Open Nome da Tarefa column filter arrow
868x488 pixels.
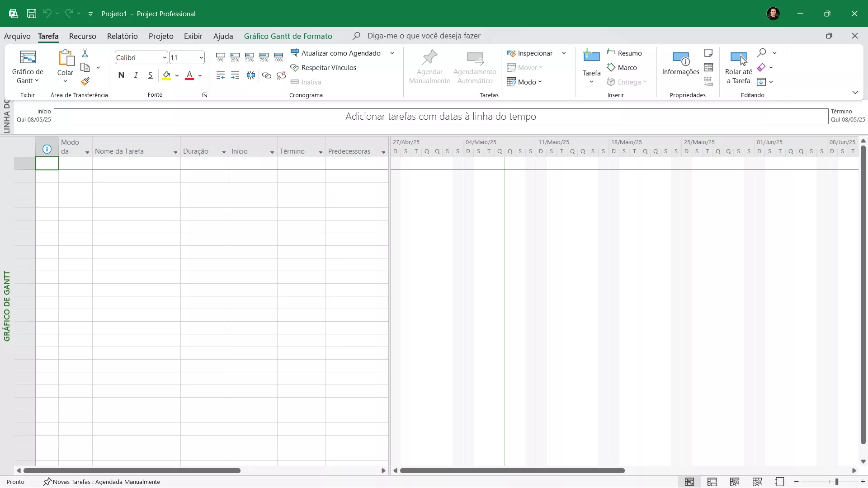point(175,152)
